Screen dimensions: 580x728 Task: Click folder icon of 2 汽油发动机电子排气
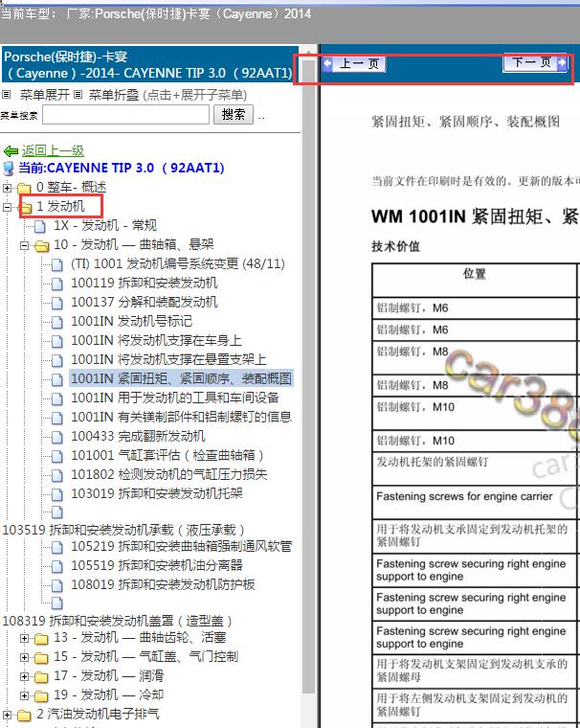24,715
